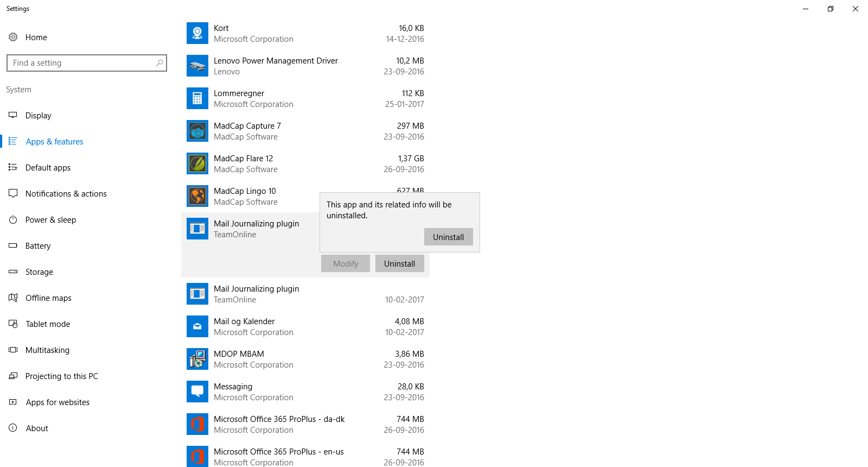Open Tablet mode settings
The height and width of the screenshot is (467, 868).
click(87, 324)
